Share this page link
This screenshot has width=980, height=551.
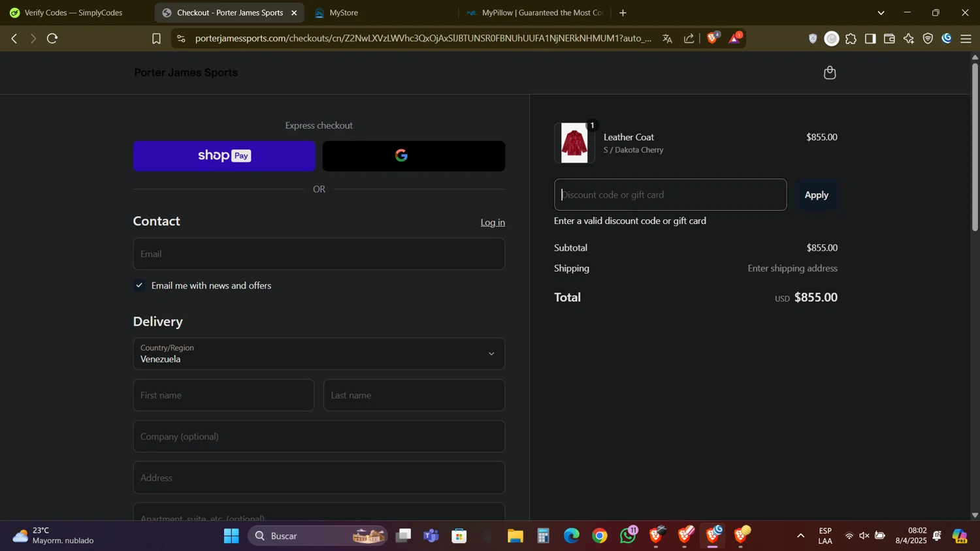(689, 39)
